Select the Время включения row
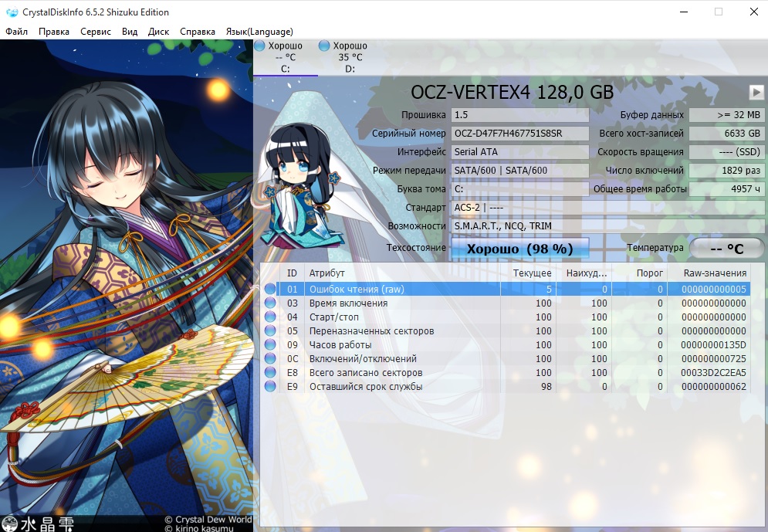768x532 pixels. (505, 303)
